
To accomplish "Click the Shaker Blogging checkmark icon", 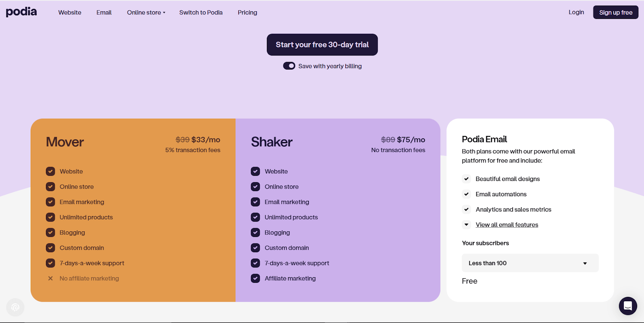I will tap(255, 232).
